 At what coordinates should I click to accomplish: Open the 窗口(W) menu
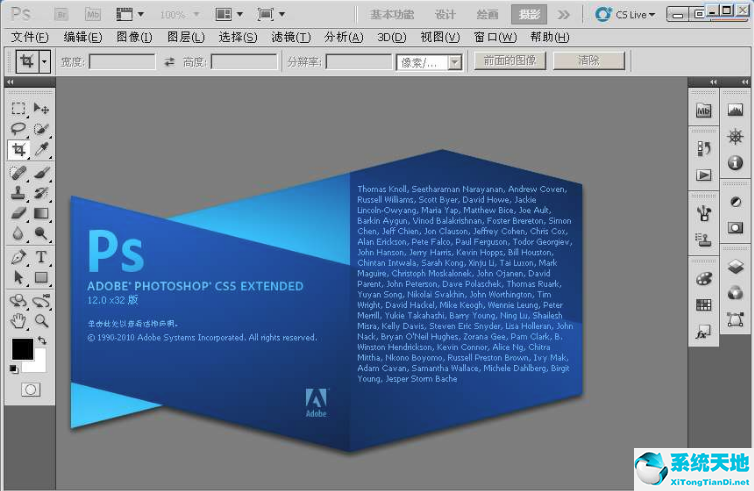pyautogui.click(x=495, y=37)
